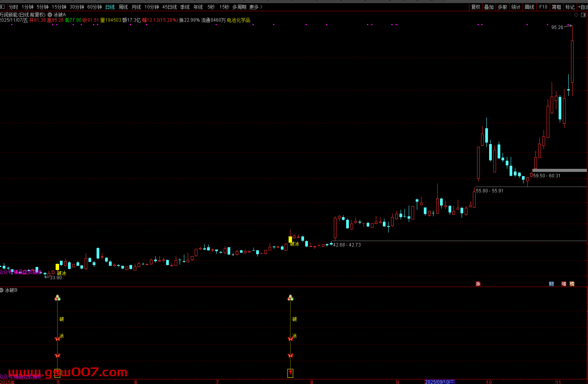This screenshot has height=384, width=588.
Task: Toggle the right side panel icon
Action: pos(583,15)
